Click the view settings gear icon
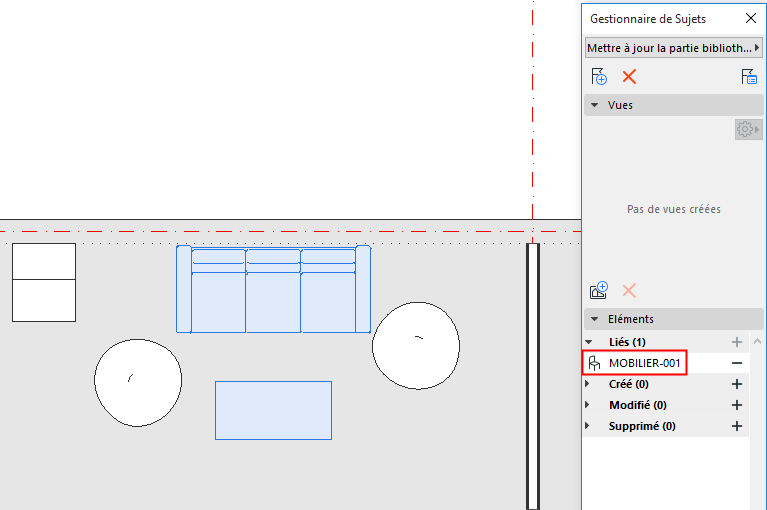 tap(745, 129)
